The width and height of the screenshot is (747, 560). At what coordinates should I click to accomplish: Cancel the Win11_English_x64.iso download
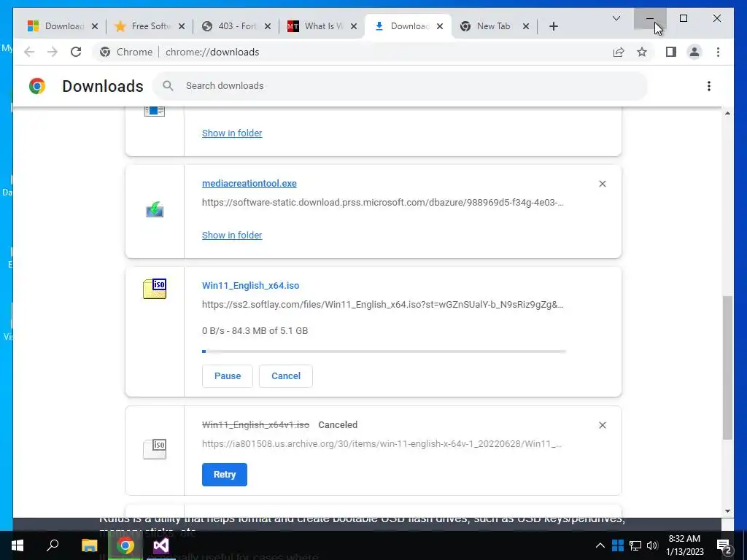click(286, 376)
